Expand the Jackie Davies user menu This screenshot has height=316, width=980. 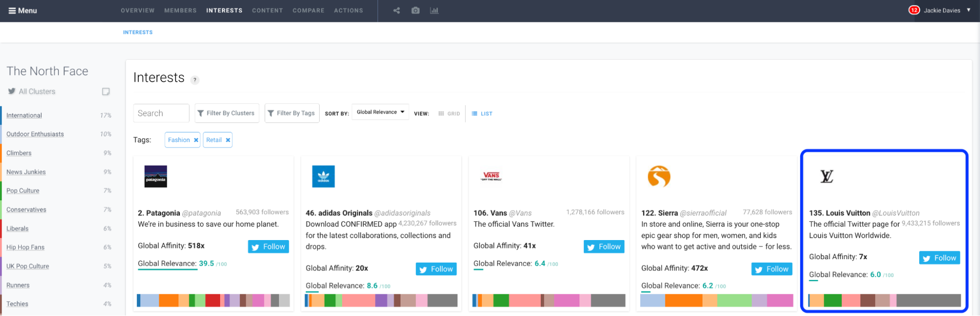[969, 10]
